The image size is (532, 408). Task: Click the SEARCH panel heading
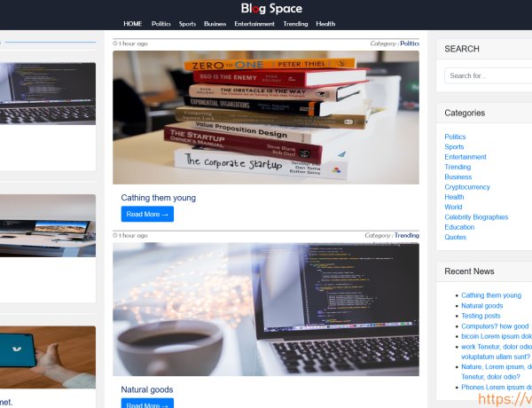pyautogui.click(x=462, y=49)
